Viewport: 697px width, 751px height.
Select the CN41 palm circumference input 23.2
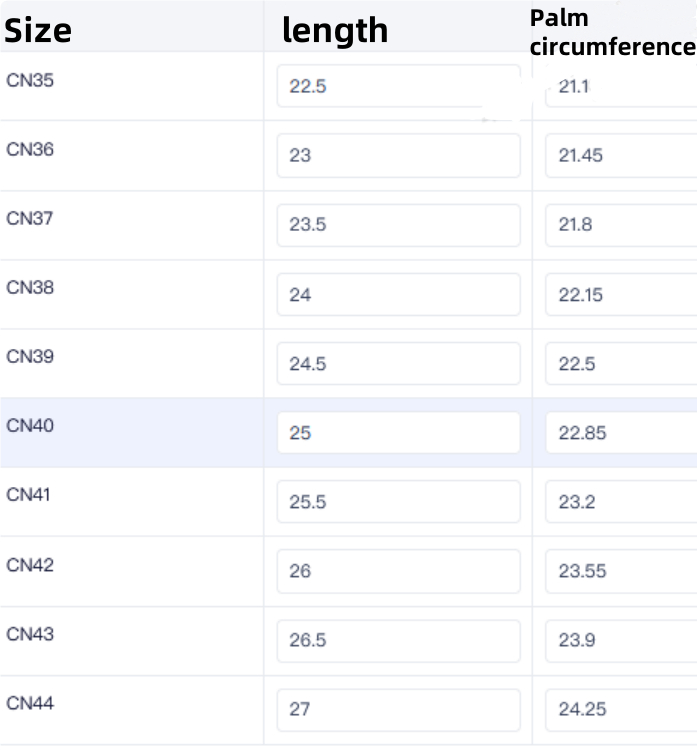[x=620, y=502]
